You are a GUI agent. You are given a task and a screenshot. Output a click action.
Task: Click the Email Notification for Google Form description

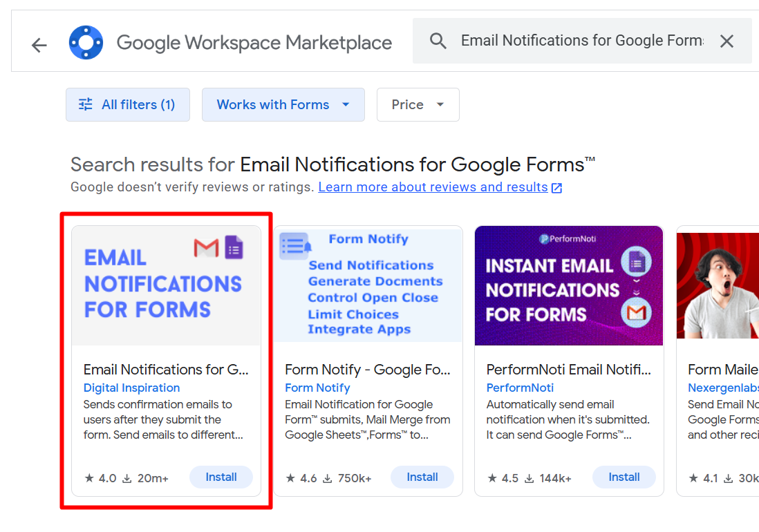pyautogui.click(x=367, y=419)
